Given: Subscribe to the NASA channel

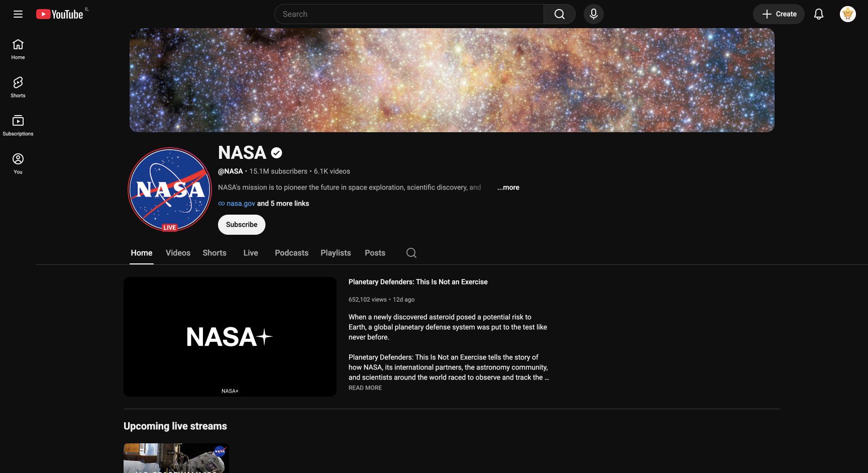Looking at the screenshot, I should pyautogui.click(x=242, y=225).
